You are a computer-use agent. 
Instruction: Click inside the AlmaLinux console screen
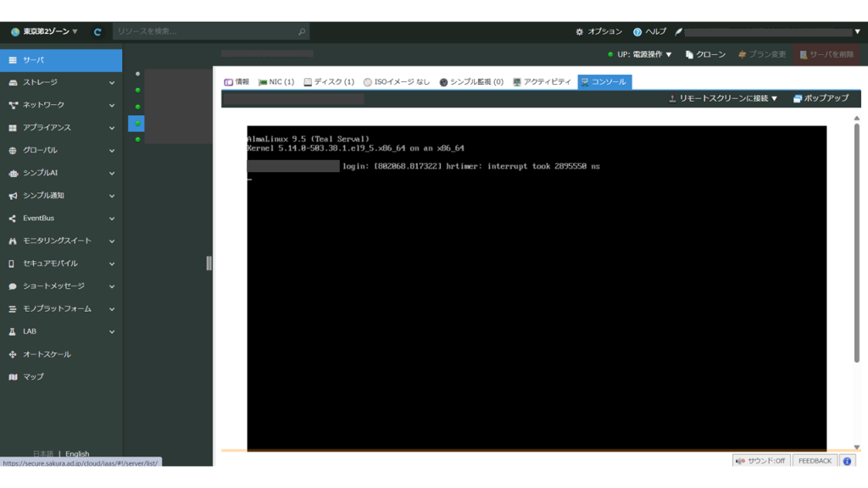tap(537, 288)
